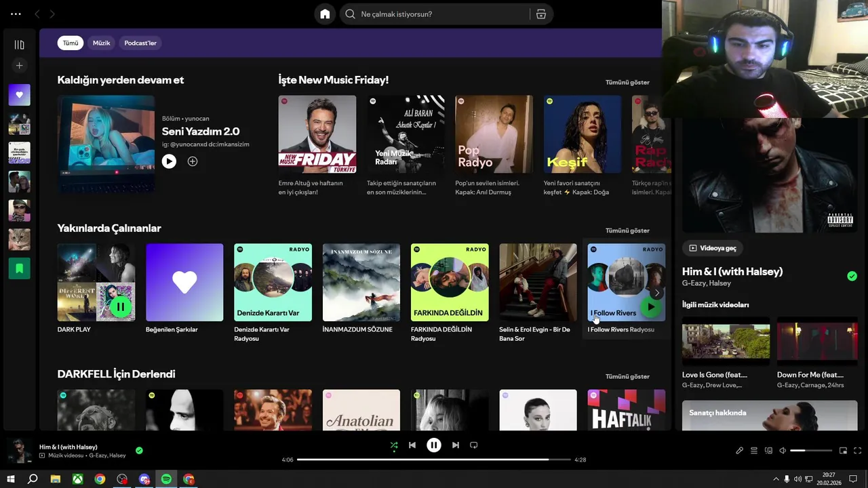The width and height of the screenshot is (868, 488).
Task: Show hidden system tray icons chevron
Action: pyautogui.click(x=776, y=479)
